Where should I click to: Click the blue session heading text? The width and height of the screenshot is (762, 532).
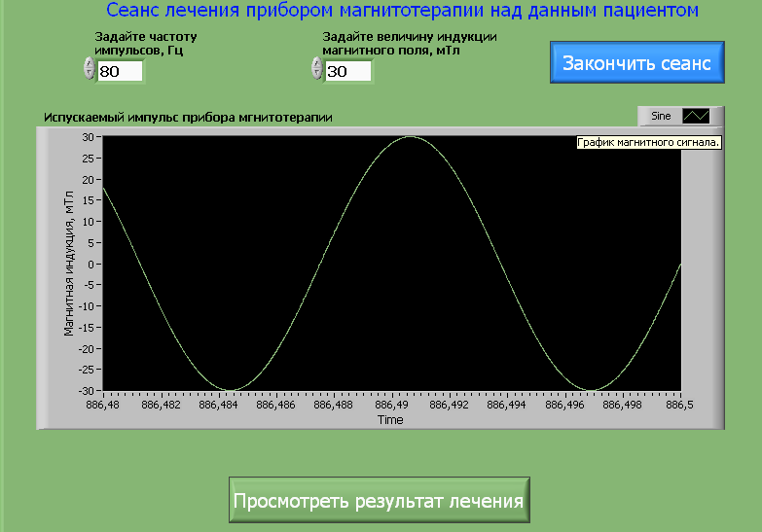click(x=402, y=10)
